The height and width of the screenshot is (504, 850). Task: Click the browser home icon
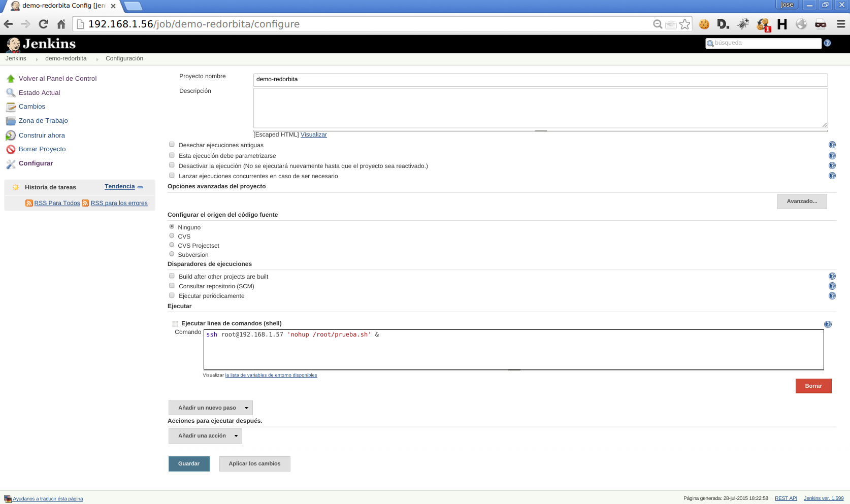[x=61, y=24]
